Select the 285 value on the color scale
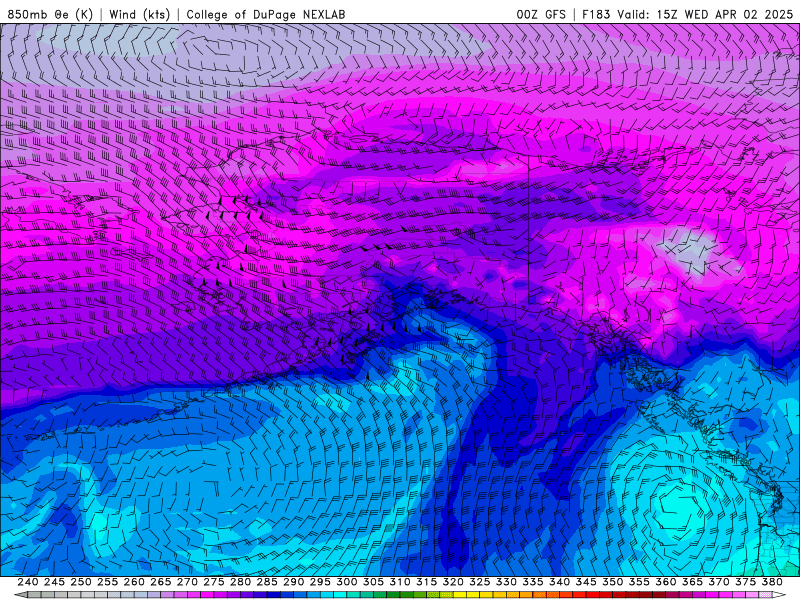This screenshot has height=600, width=800. tap(267, 582)
